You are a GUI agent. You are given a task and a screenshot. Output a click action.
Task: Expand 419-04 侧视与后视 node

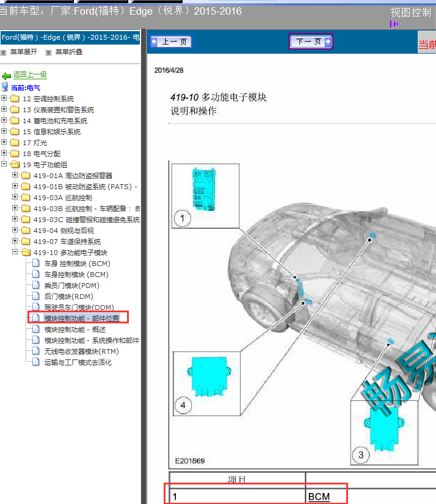[x=15, y=230]
